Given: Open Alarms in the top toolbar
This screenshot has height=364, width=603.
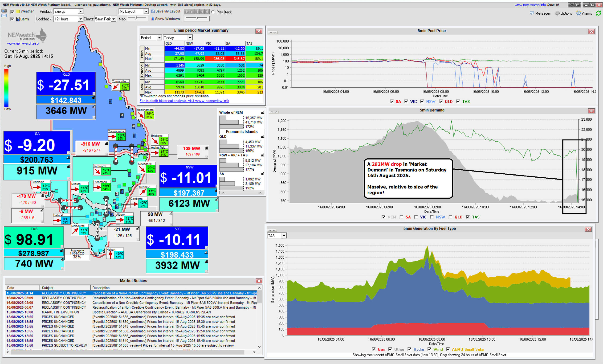Looking at the screenshot, I should click(584, 13).
